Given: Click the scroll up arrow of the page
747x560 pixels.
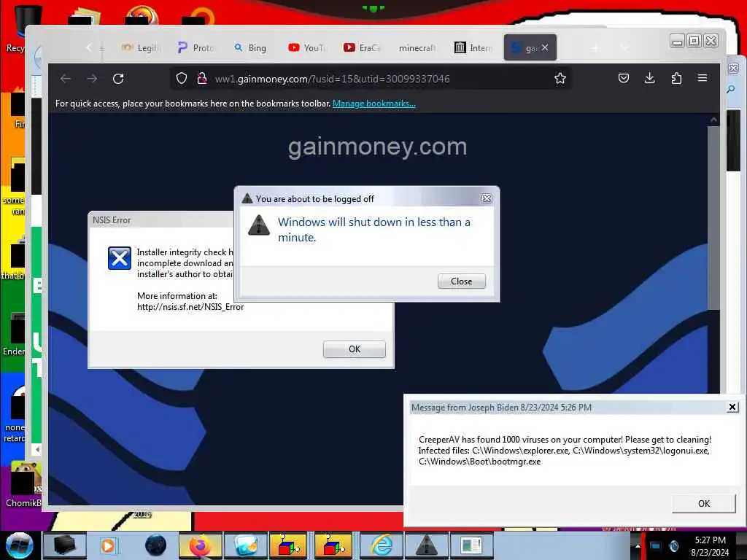Looking at the screenshot, I should [713, 120].
